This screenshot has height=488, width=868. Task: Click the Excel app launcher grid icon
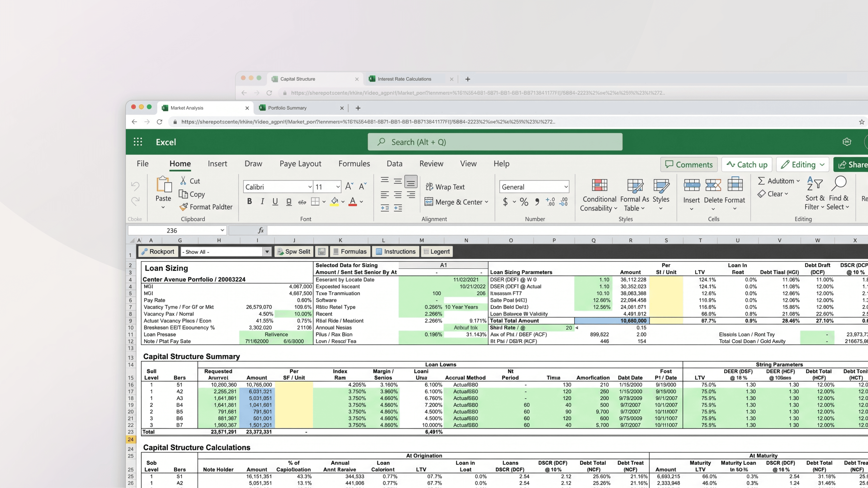pos(137,142)
